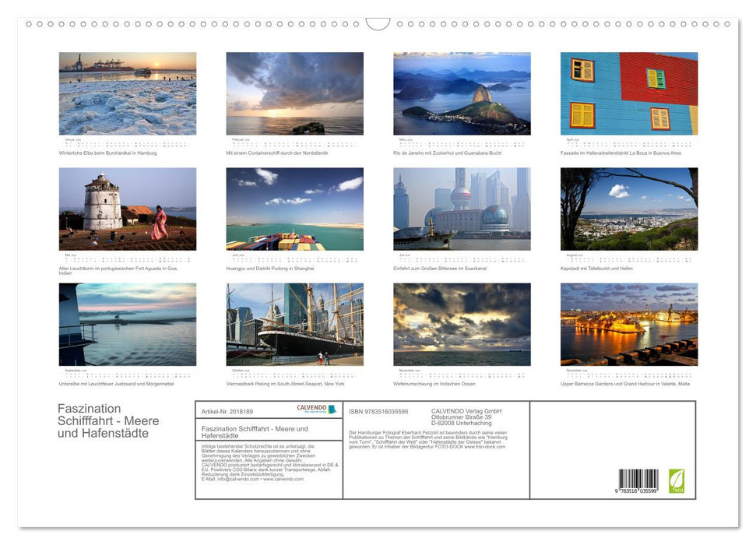
Task: Open the Shanghai Pudong skyline image
Action: click(462, 209)
